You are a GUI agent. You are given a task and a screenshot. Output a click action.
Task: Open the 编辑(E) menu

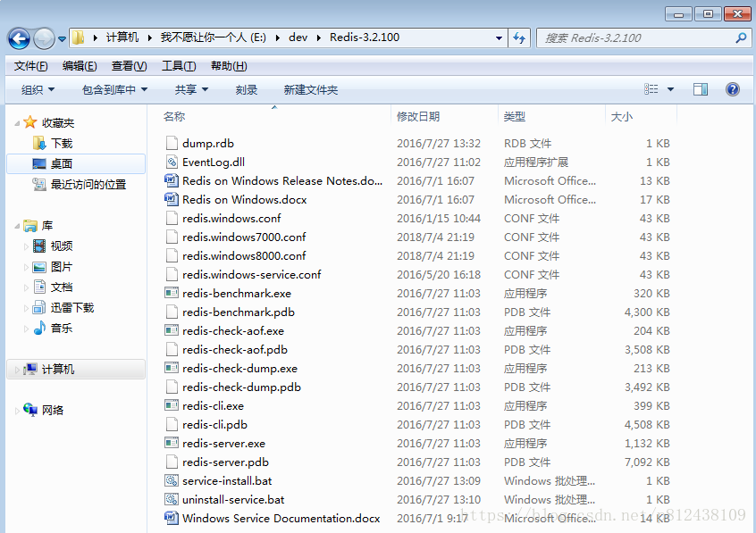click(80, 65)
